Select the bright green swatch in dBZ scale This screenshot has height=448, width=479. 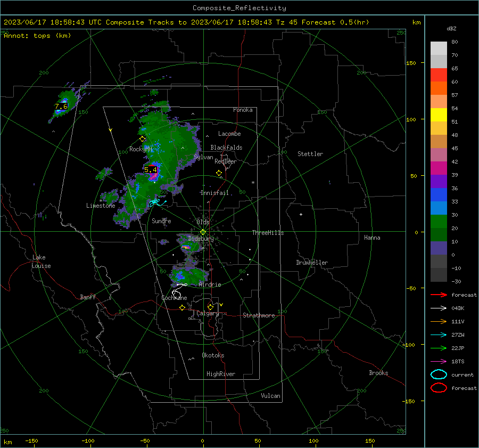[x=439, y=221]
